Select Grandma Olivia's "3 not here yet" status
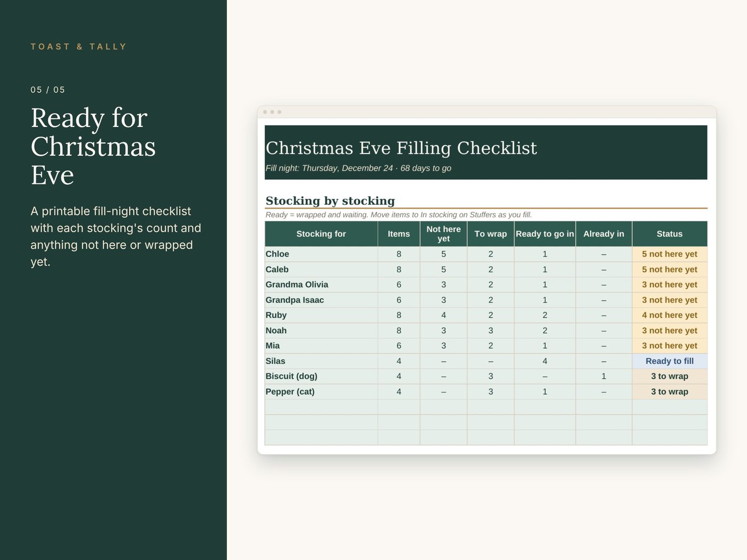 tap(670, 285)
